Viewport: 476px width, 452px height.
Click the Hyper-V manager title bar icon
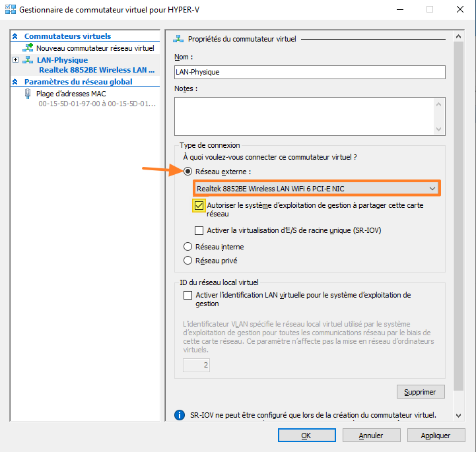(x=10, y=9)
